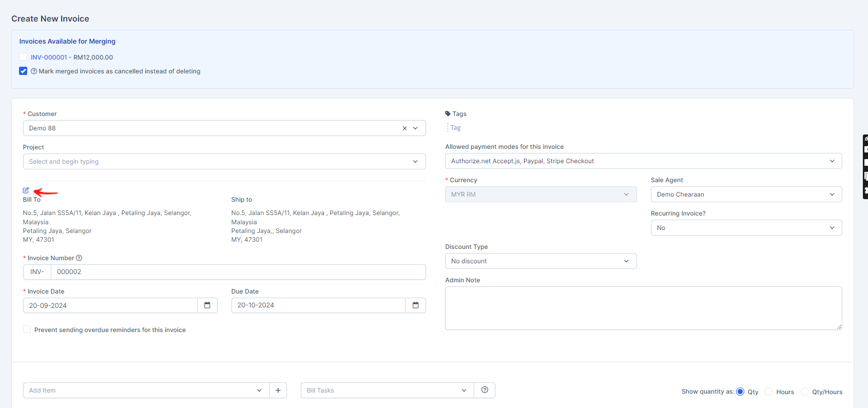Expand the Recurring Invoice dropdown

pyautogui.click(x=746, y=228)
